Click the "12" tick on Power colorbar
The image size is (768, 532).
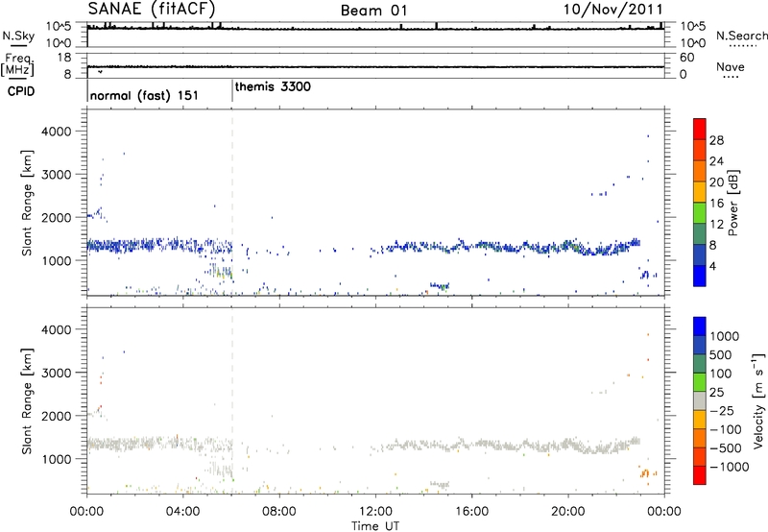pos(716,225)
